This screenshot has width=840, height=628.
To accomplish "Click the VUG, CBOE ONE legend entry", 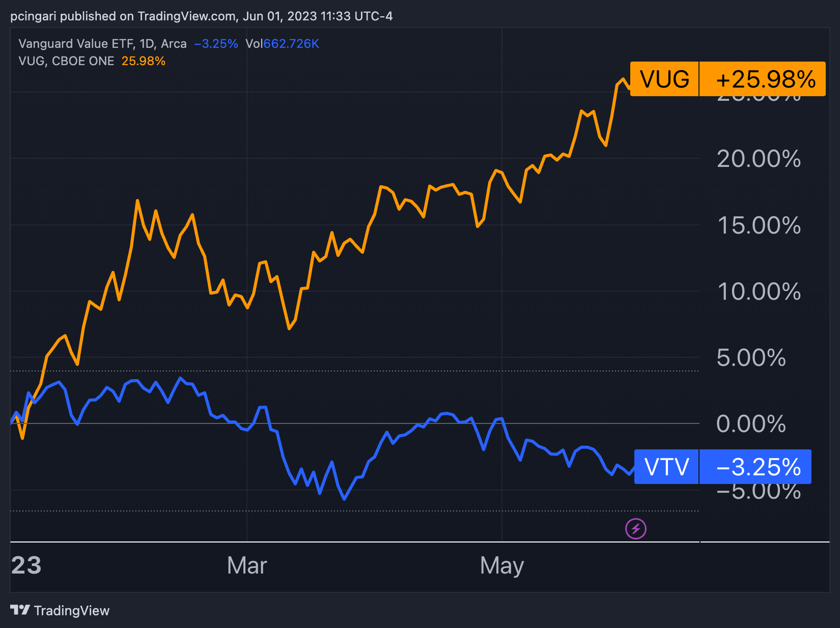I will tap(66, 61).
